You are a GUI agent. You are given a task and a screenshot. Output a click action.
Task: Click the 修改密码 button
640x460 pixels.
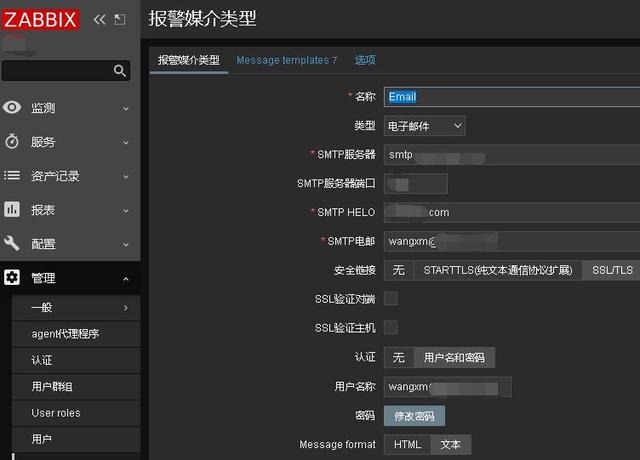[x=414, y=415]
